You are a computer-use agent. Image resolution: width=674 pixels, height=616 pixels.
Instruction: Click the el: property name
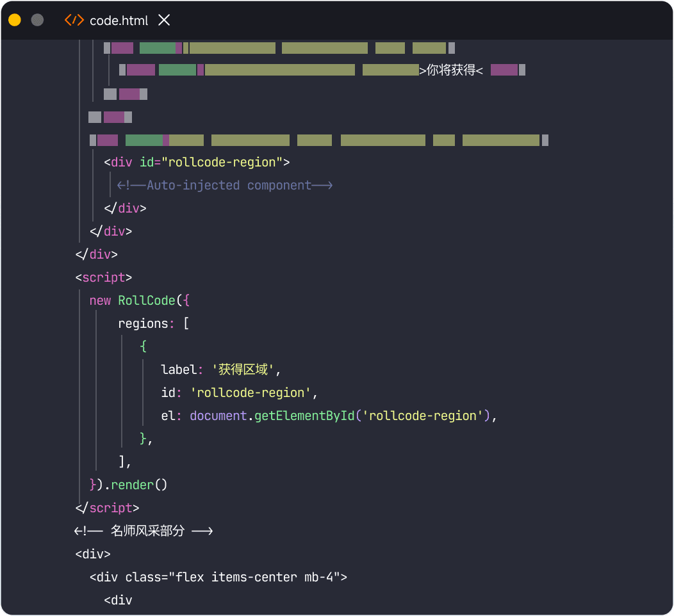(169, 416)
